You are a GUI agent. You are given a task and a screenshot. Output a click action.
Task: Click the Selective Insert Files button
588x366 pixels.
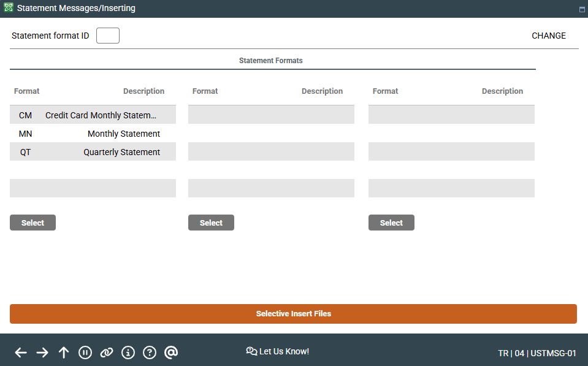pyautogui.click(x=293, y=314)
